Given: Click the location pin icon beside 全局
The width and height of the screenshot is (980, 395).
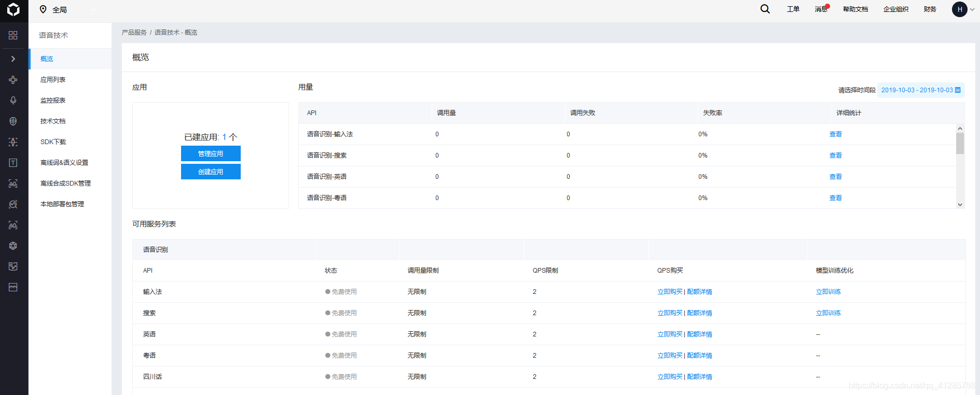Looking at the screenshot, I should (x=43, y=9).
